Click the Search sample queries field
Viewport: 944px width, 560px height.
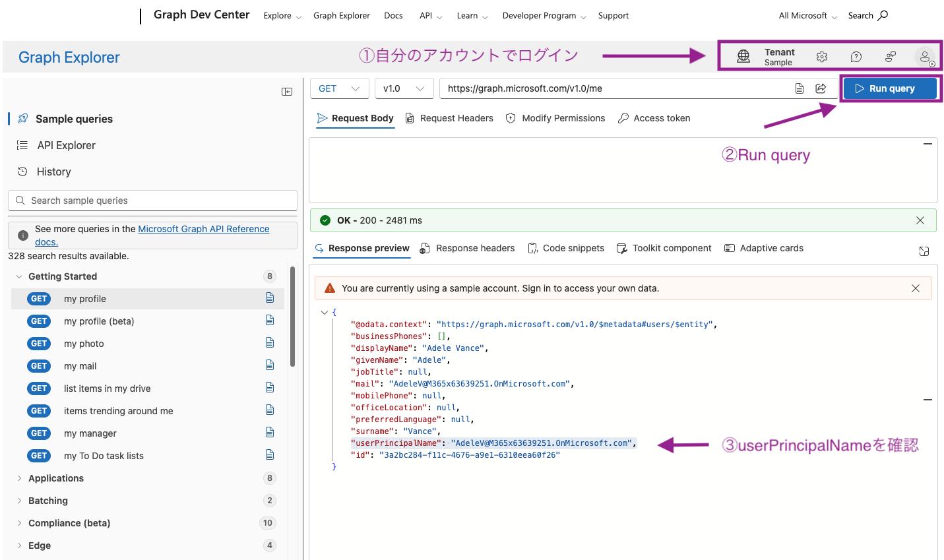tap(152, 201)
